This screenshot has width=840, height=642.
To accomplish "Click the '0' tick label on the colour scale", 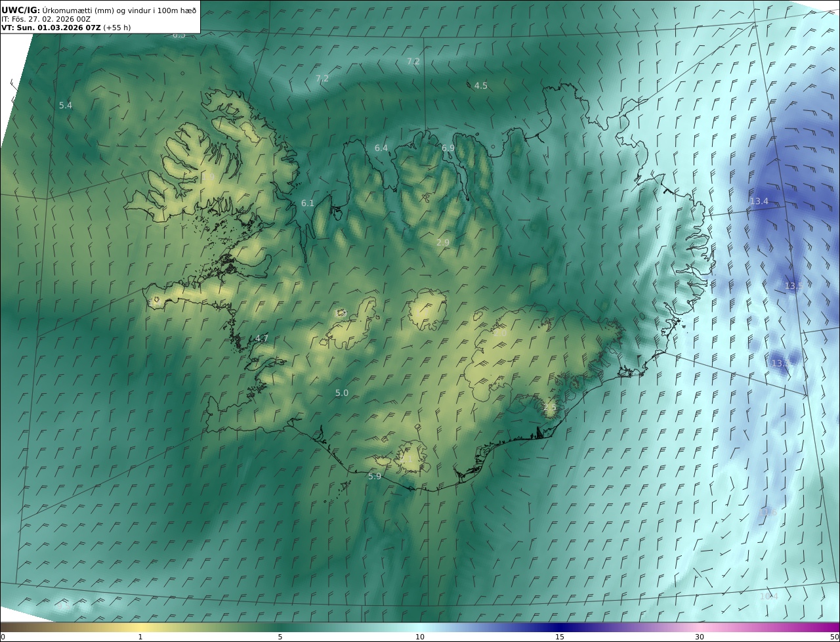I will point(3,637).
